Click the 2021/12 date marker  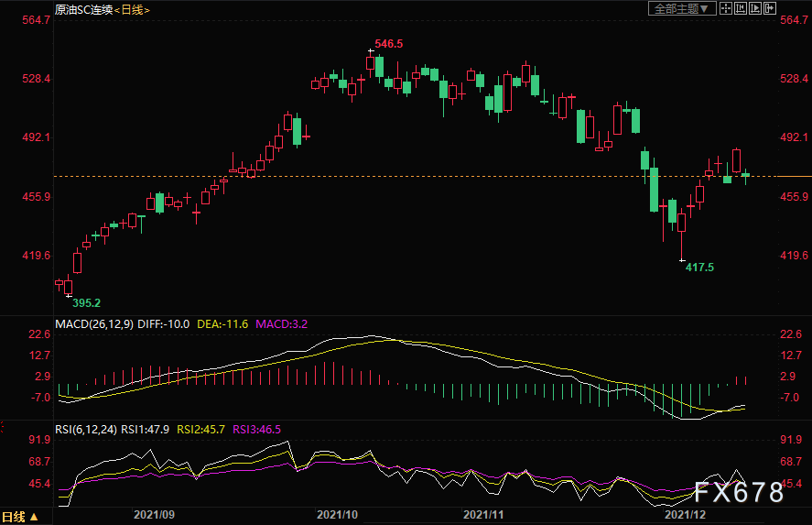click(x=685, y=515)
